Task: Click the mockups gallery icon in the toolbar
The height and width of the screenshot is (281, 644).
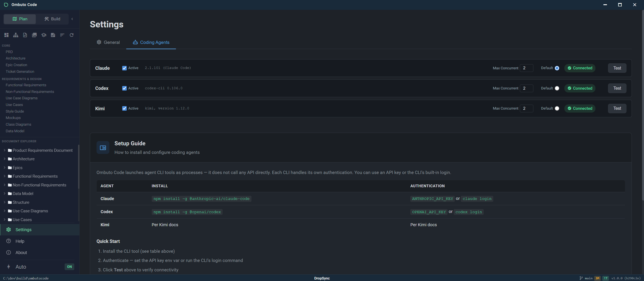Action: (x=34, y=35)
